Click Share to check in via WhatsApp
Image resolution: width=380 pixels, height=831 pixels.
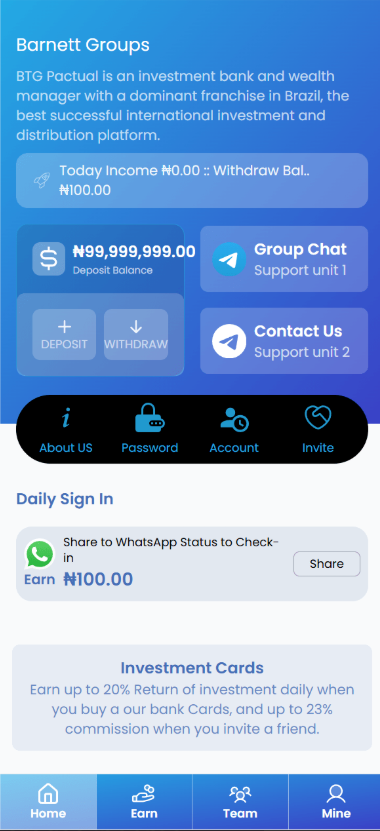326,564
